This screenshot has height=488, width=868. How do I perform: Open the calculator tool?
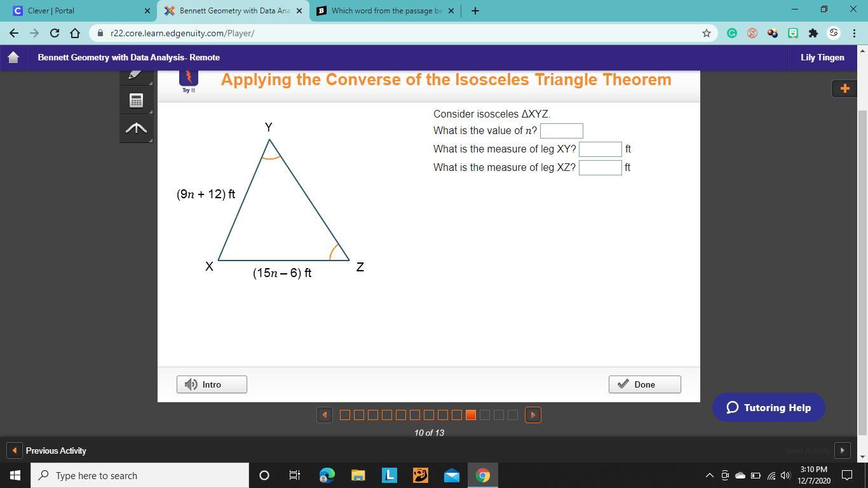136,100
